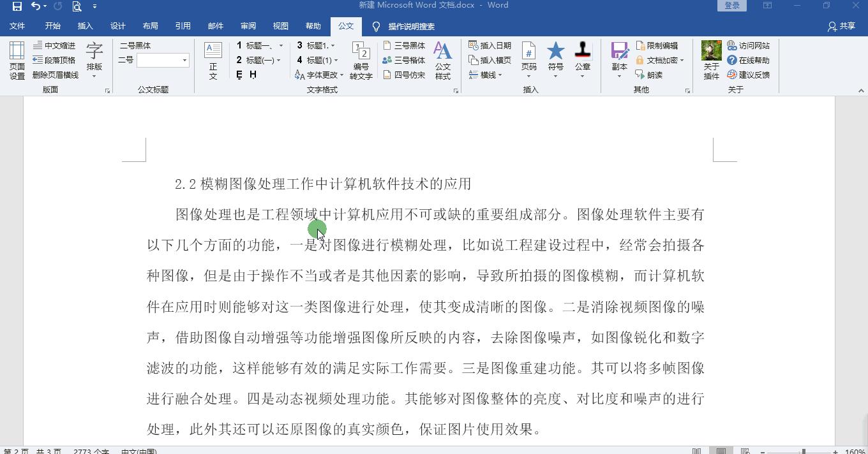Click 在线帮助 online help
This screenshot has width=868, height=454.
(x=748, y=60)
